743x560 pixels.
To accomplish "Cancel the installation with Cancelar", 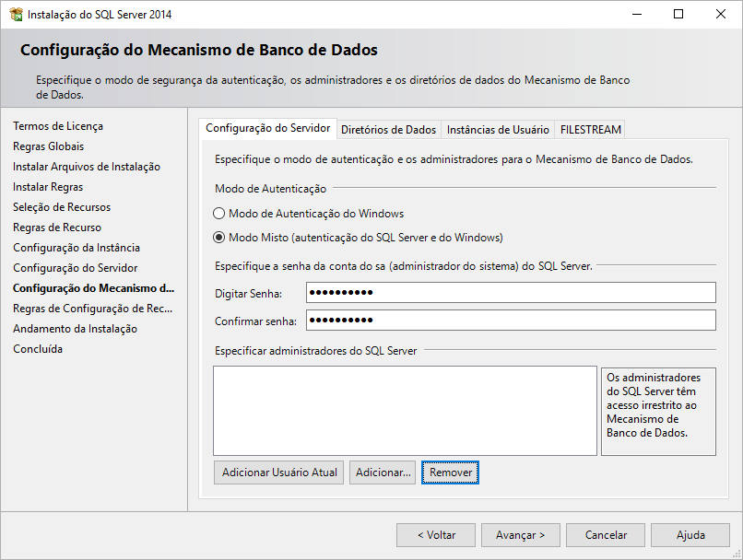I will pyautogui.click(x=606, y=535).
